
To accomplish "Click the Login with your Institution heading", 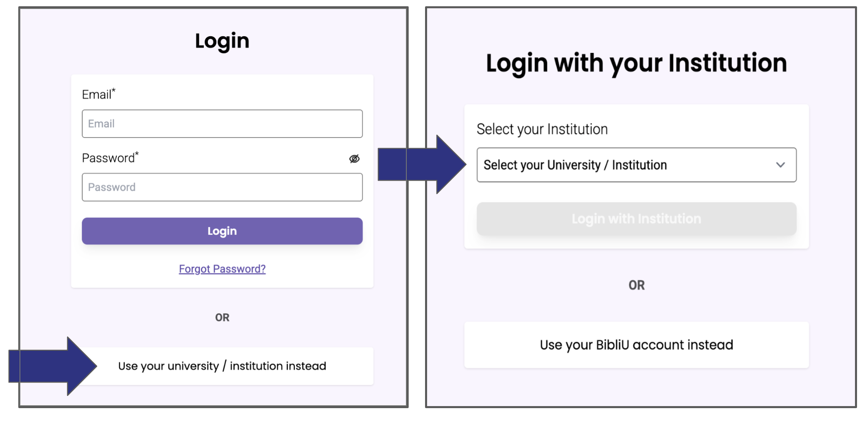I will [637, 63].
